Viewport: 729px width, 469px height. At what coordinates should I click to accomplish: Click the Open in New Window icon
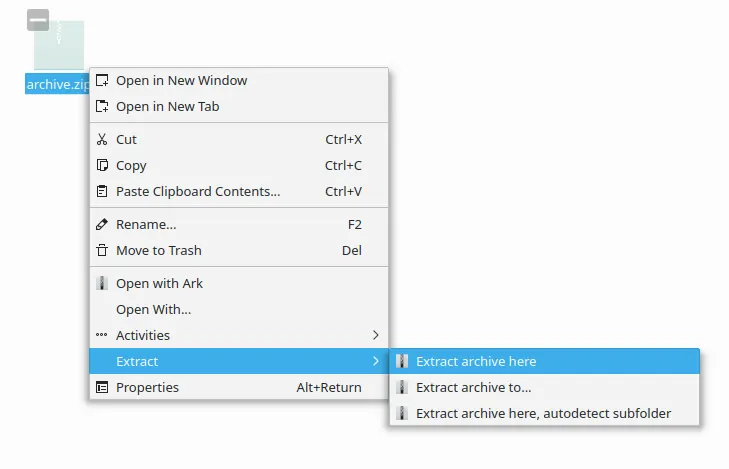(x=102, y=80)
